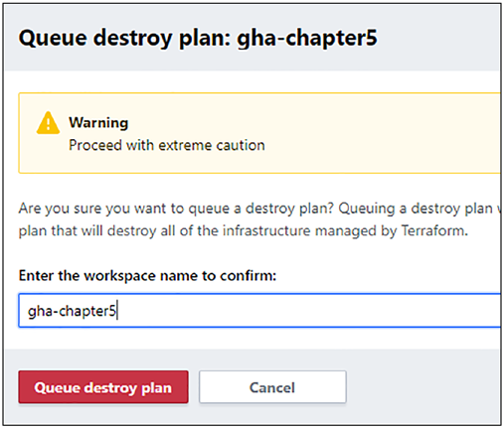504x428 pixels.
Task: Click the exclamation mark inside warning icon
Action: pyautogui.click(x=48, y=124)
